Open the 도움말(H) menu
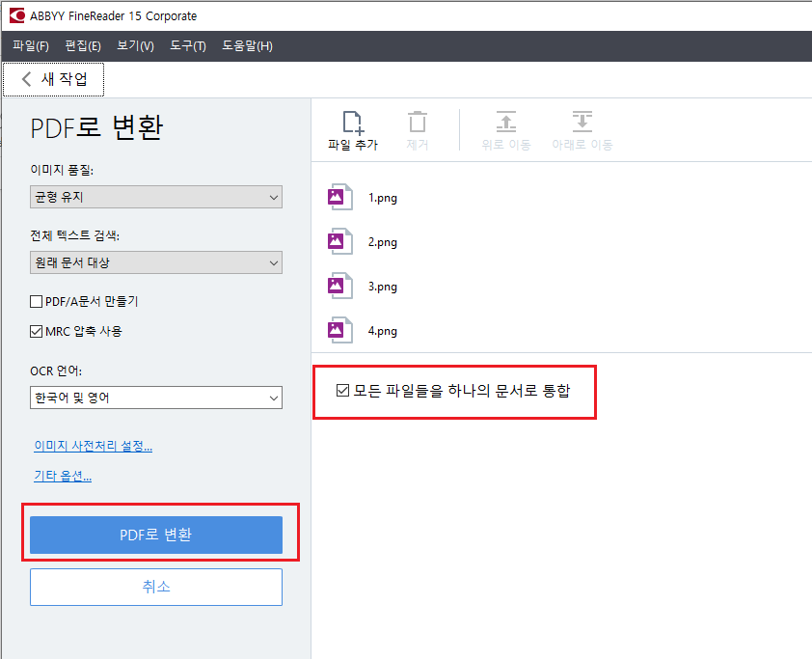 click(x=247, y=46)
